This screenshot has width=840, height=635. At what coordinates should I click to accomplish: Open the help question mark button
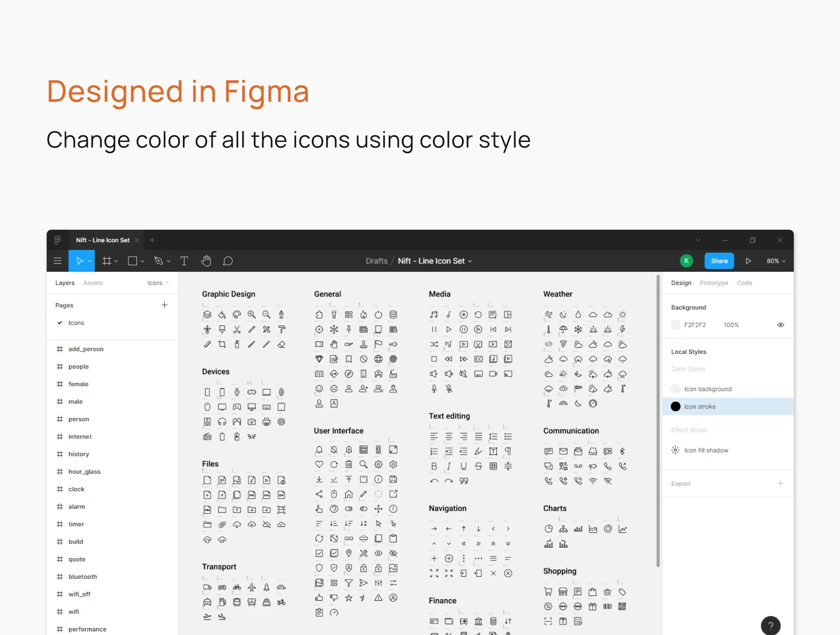point(771,626)
